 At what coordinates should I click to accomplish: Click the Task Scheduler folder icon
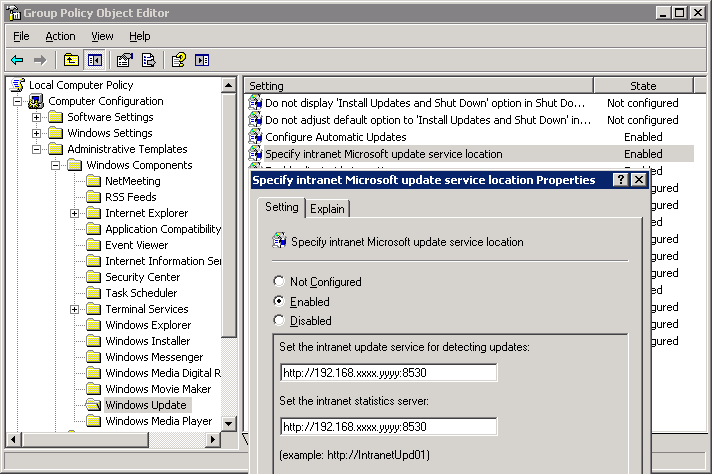click(94, 293)
